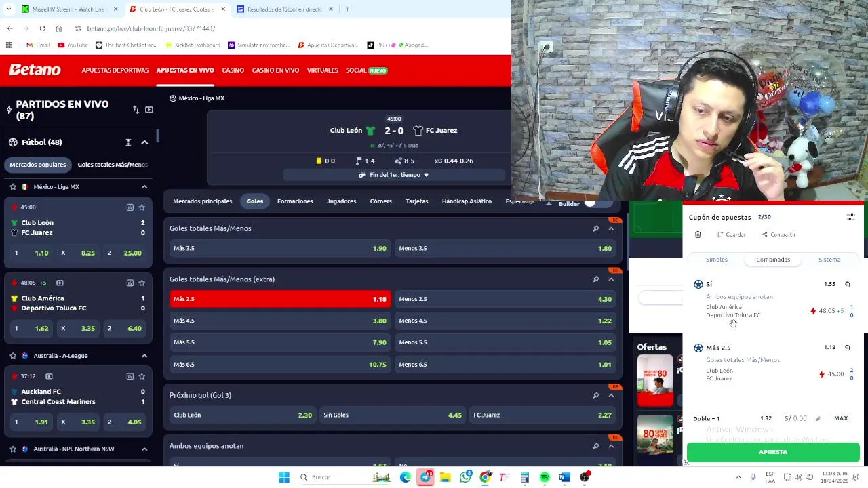Image resolution: width=868 pixels, height=488 pixels.
Task: Switch to Mercados principales tab
Action: (x=202, y=201)
